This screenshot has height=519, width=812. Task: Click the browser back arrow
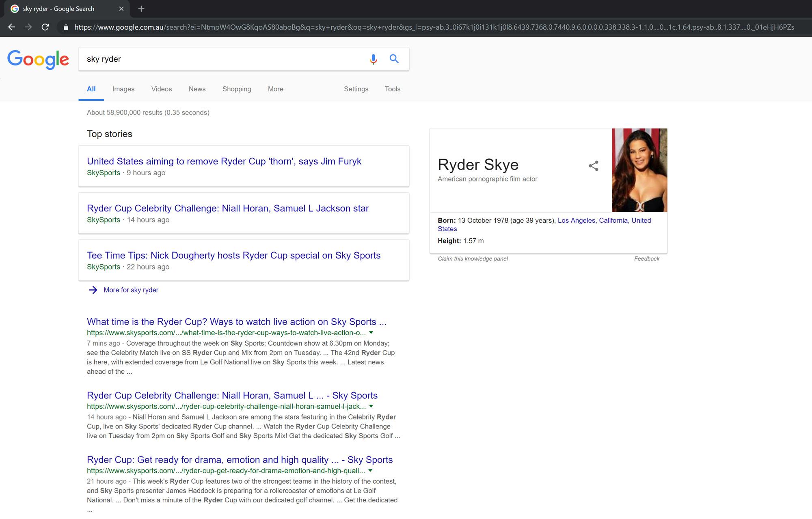(x=12, y=27)
